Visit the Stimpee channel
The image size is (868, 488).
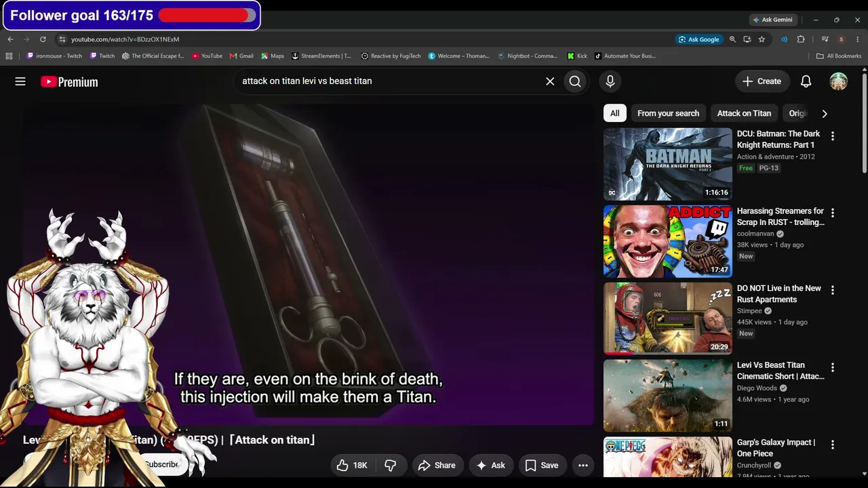(x=749, y=311)
